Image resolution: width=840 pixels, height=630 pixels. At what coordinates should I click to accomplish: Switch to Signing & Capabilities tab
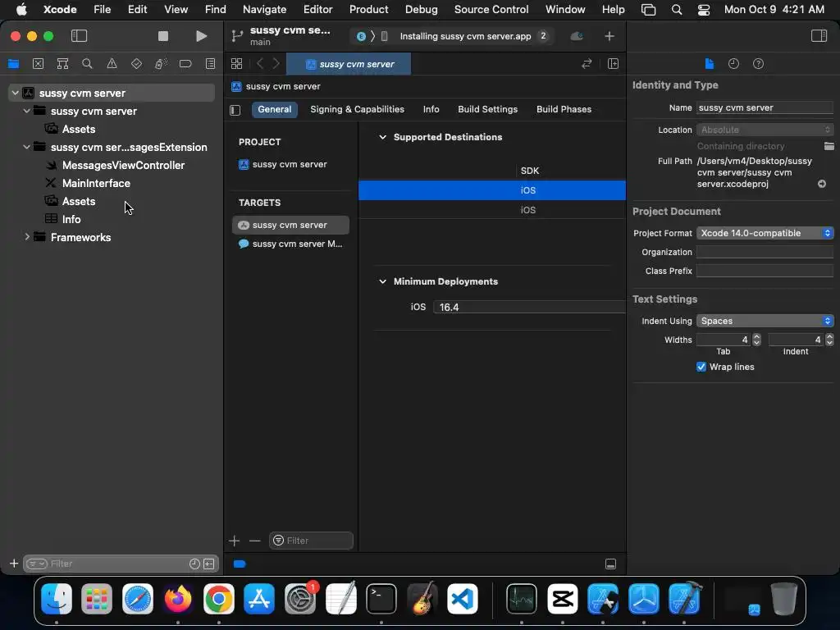(358, 109)
